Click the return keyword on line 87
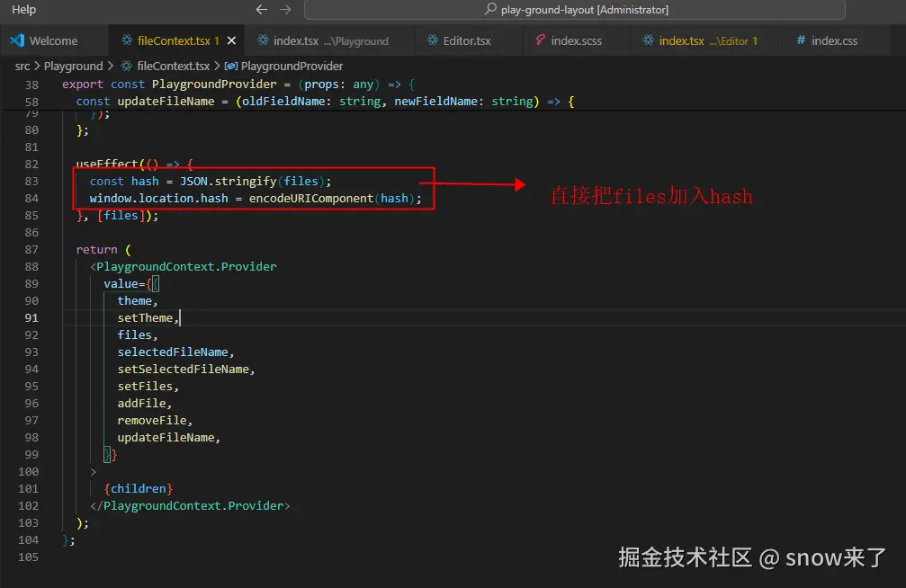The image size is (906, 588). coord(96,250)
